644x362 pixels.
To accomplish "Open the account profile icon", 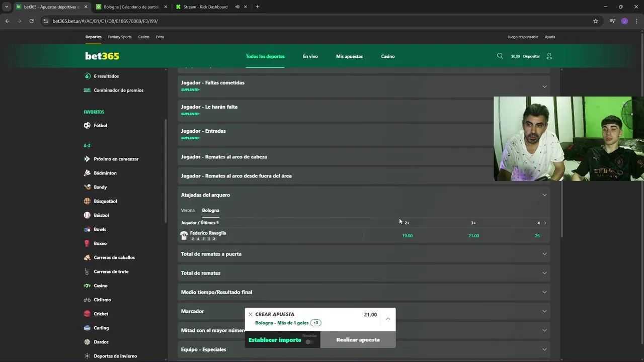I will point(549,56).
